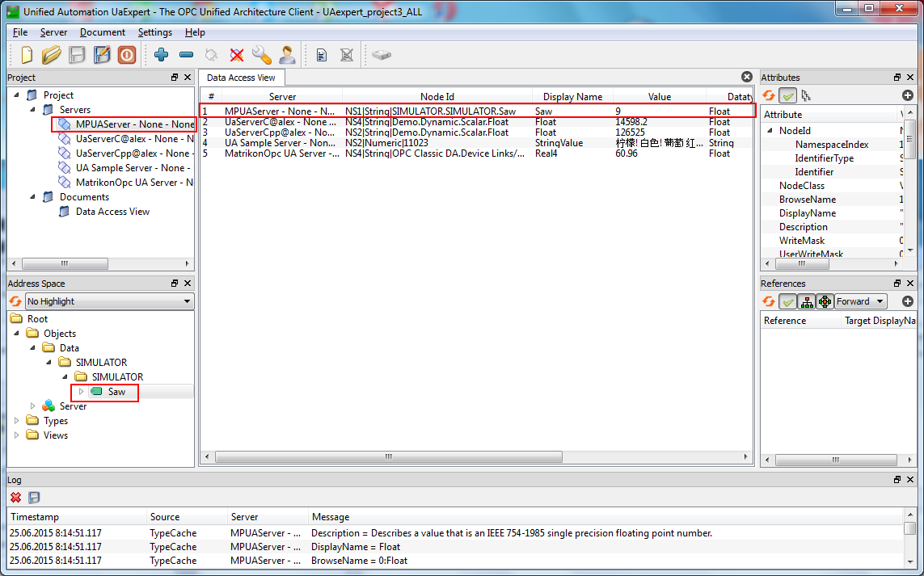This screenshot has height=576, width=924.
Task: Open the No Highlight dropdown
Action: click(110, 301)
